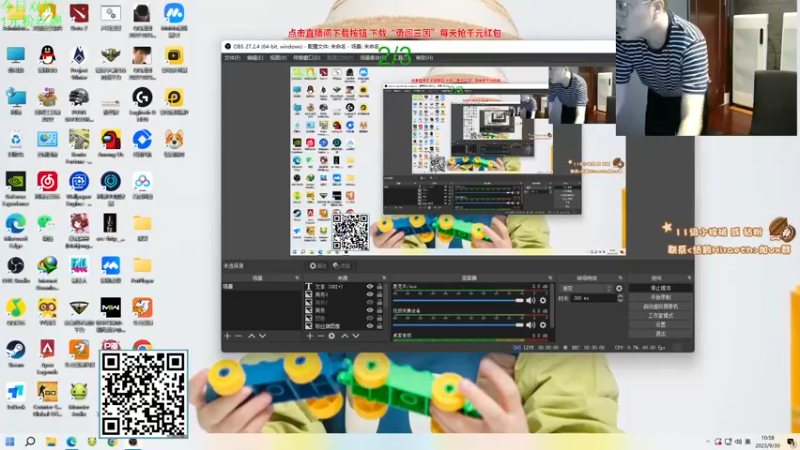Toggle eye icon of last source row
Screen dimensions: 800x450
370,326
